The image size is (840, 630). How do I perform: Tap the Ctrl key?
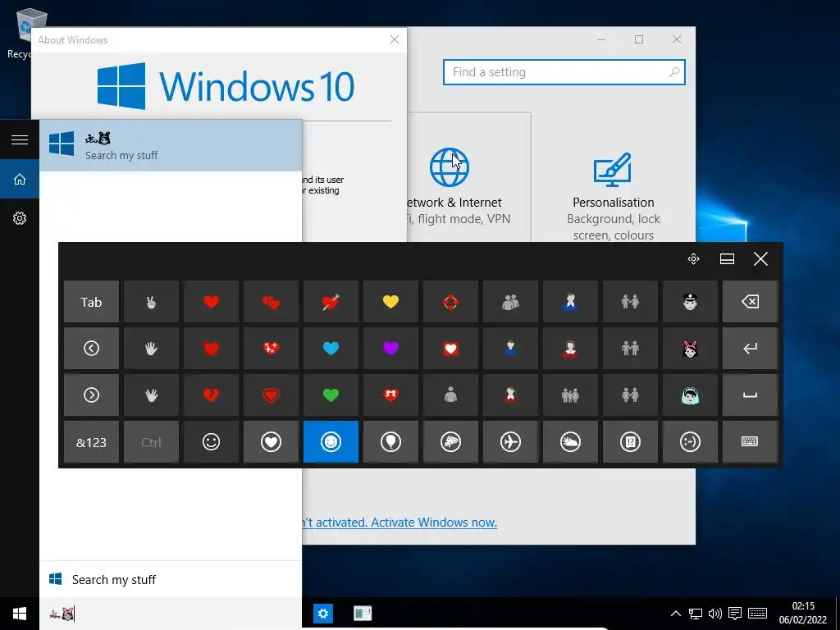click(x=151, y=442)
